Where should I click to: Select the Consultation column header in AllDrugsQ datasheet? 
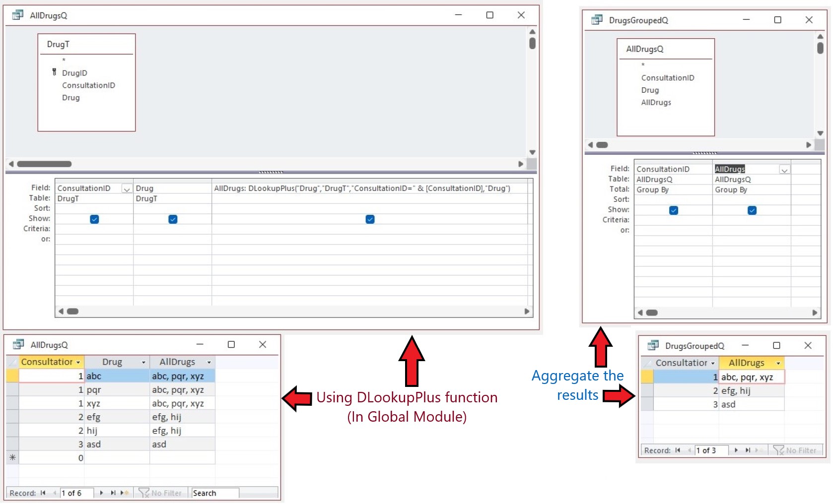point(47,362)
